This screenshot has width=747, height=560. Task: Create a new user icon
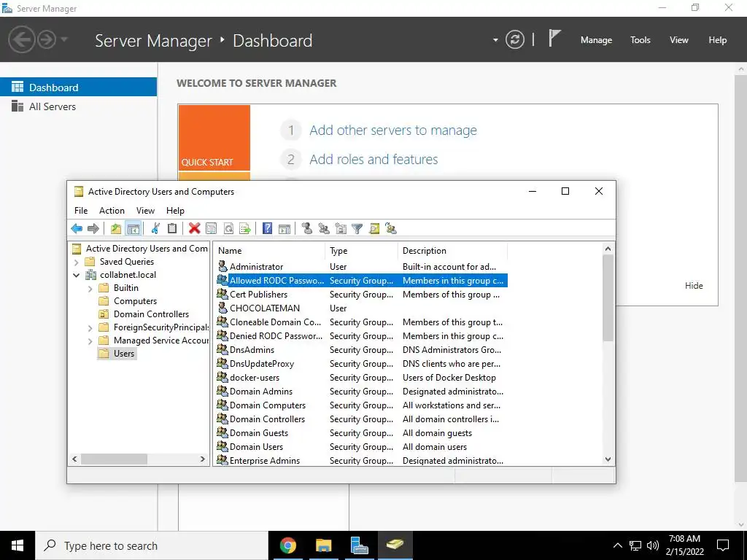pyautogui.click(x=307, y=228)
